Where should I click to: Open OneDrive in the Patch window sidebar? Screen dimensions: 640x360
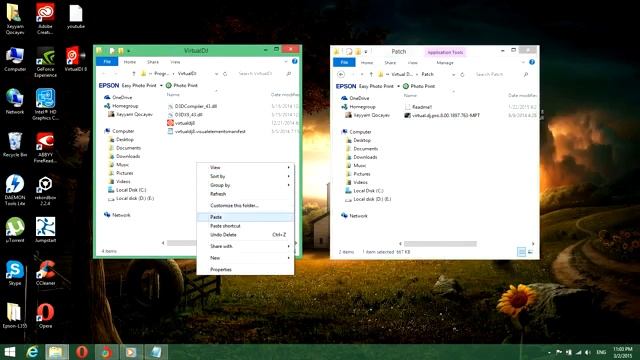(x=356, y=98)
